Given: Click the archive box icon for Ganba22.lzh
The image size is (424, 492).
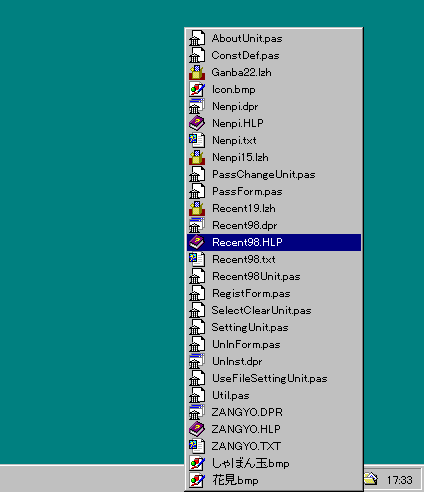Looking at the screenshot, I should pos(197,72).
